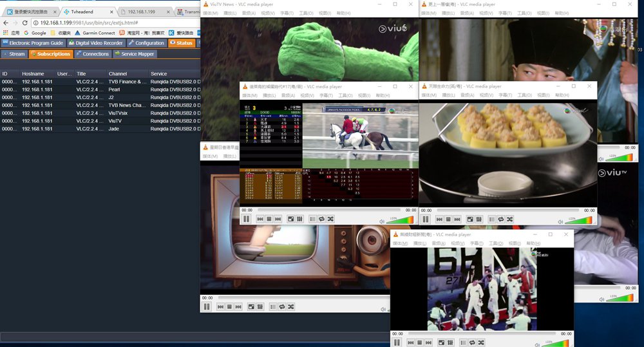Open the Google bookmark
The height and width of the screenshot is (347, 644).
(35, 33)
